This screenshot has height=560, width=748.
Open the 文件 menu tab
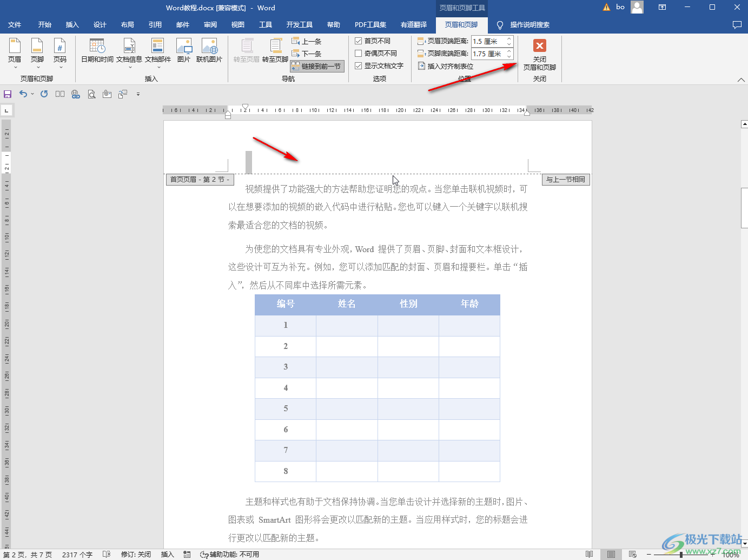[15, 25]
